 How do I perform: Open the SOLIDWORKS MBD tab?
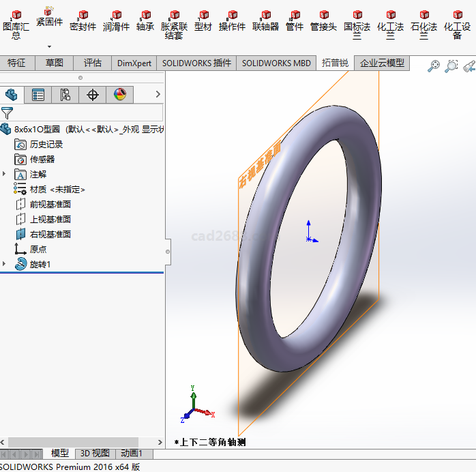[276, 63]
